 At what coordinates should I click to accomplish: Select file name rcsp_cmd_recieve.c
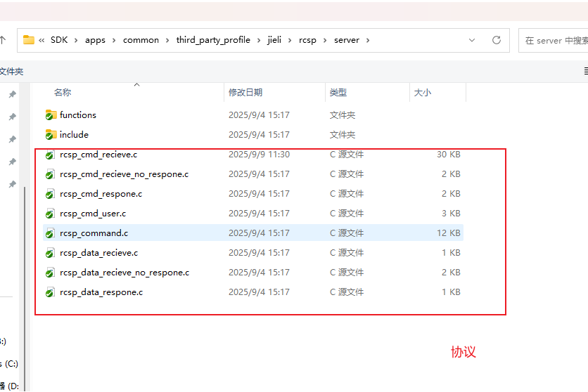coord(98,155)
